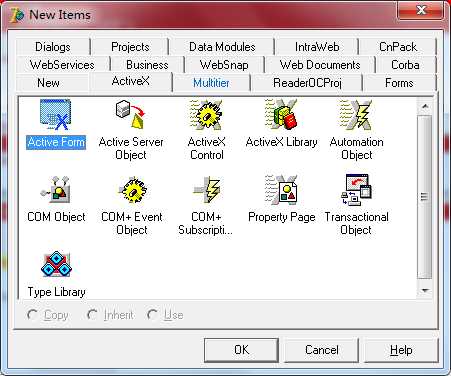Screen dimensions: 451x376
Task: Switch to the Dialogs tab
Action: pos(53,47)
